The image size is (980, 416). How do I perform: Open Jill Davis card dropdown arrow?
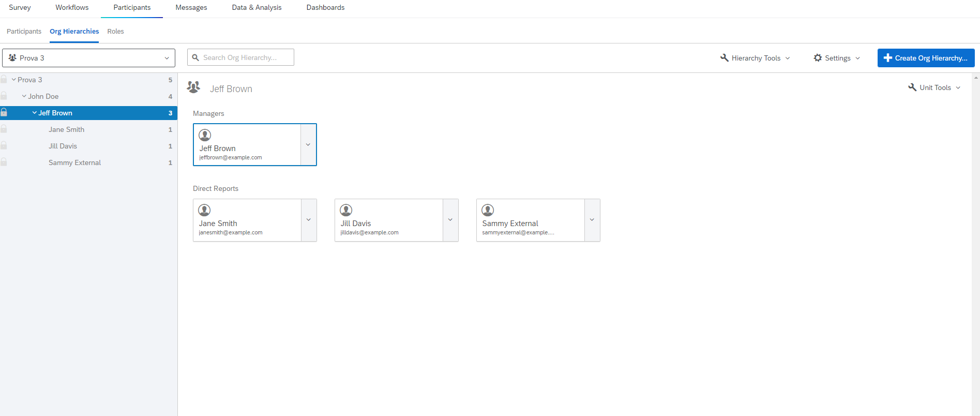(x=450, y=220)
